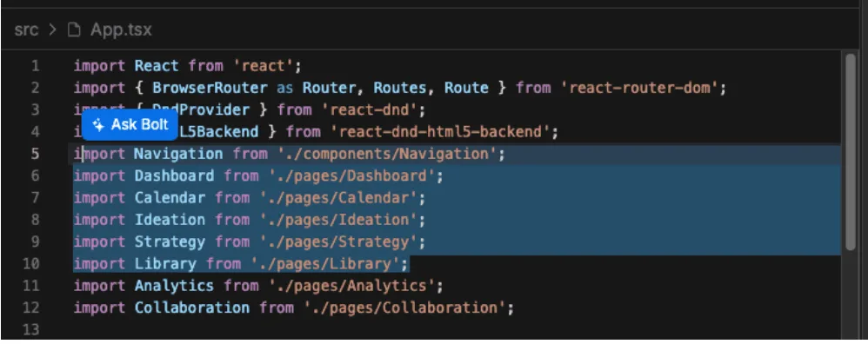Image resolution: width=868 pixels, height=344 pixels.
Task: Click line number 10 in the gutter
Action: [31, 263]
